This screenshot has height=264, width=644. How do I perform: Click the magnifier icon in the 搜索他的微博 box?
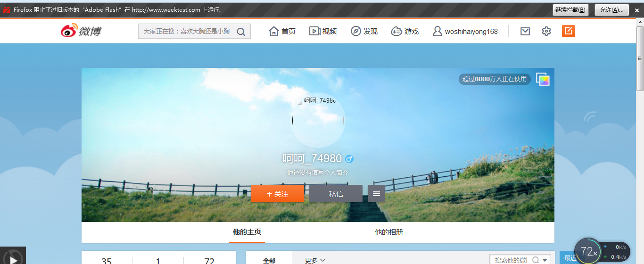(x=536, y=260)
